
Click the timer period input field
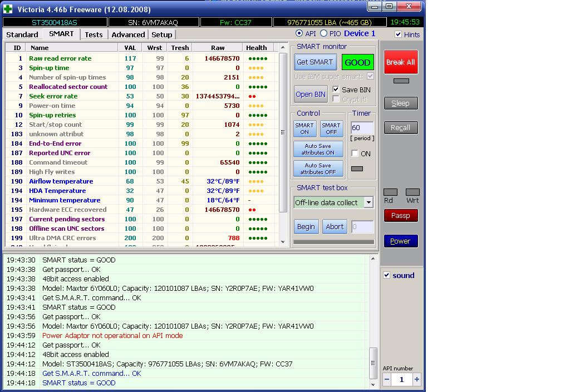pos(362,128)
